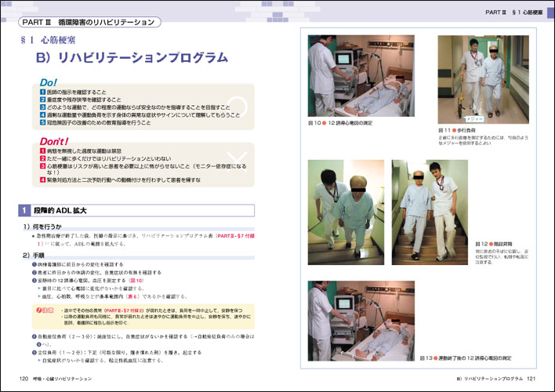Click the numbered square 1 under Do!
Image resolution: width=555 pixels, height=392 pixels.
point(42,92)
